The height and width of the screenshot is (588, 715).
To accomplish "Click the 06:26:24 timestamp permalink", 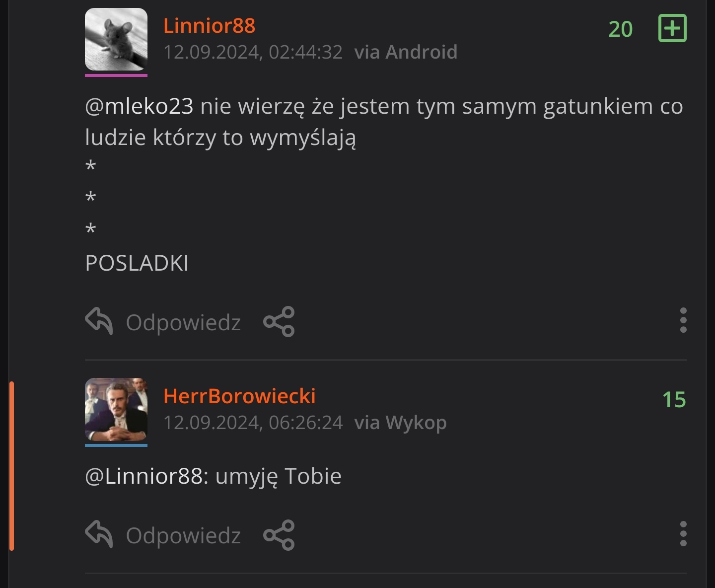I will click(253, 423).
